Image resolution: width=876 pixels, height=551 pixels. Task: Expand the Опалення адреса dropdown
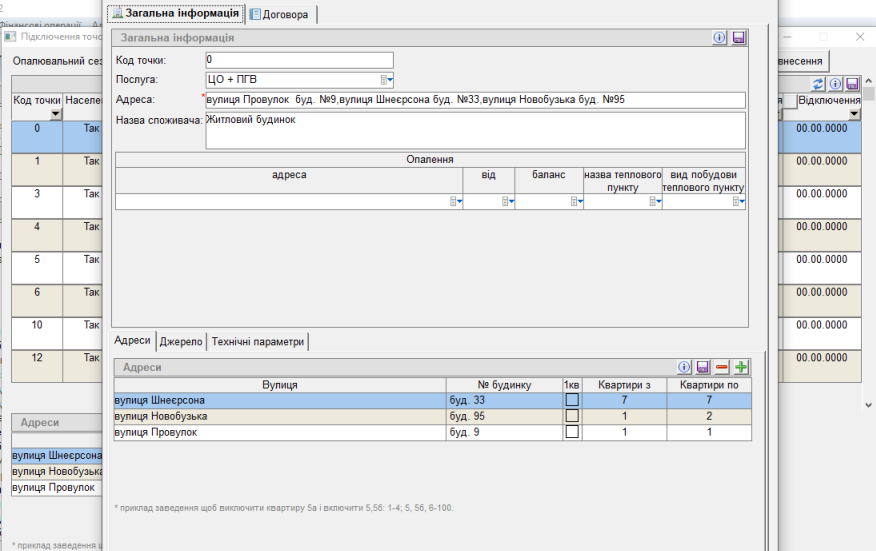click(456, 202)
